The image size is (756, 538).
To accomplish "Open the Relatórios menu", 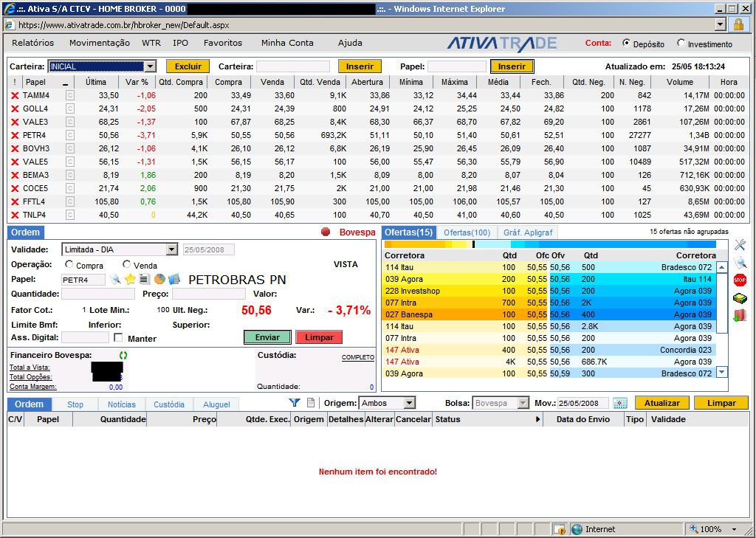I will 33,43.
